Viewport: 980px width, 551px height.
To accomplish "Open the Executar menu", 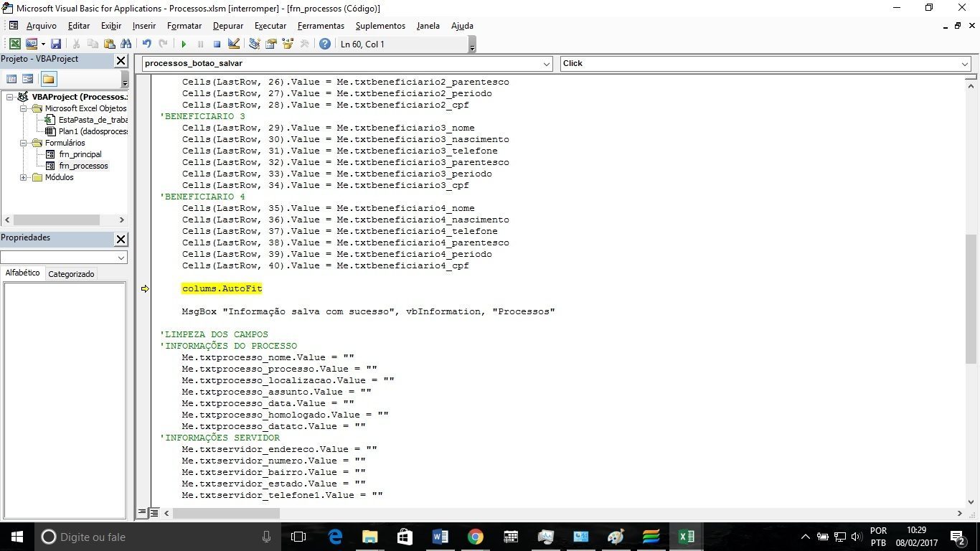I will (x=270, y=26).
